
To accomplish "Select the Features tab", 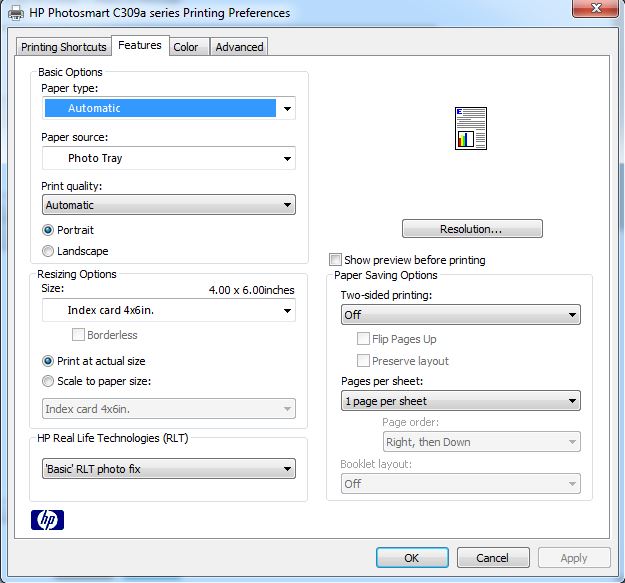I will (140, 45).
